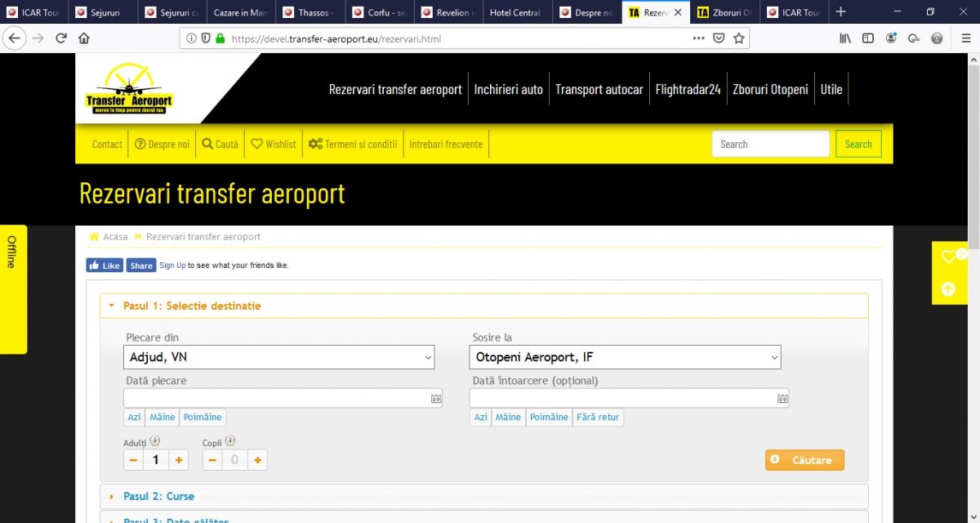Click the site Search input field
The image size is (980, 523).
769,144
